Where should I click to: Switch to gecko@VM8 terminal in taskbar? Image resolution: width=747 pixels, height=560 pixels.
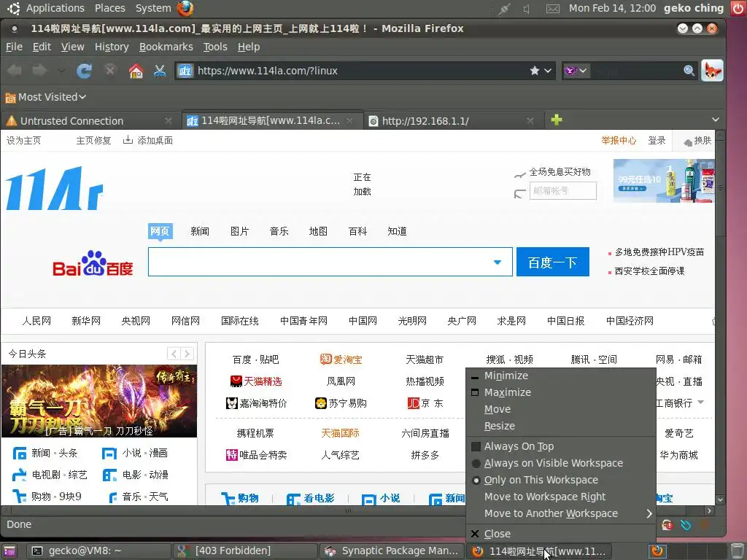click(98, 551)
